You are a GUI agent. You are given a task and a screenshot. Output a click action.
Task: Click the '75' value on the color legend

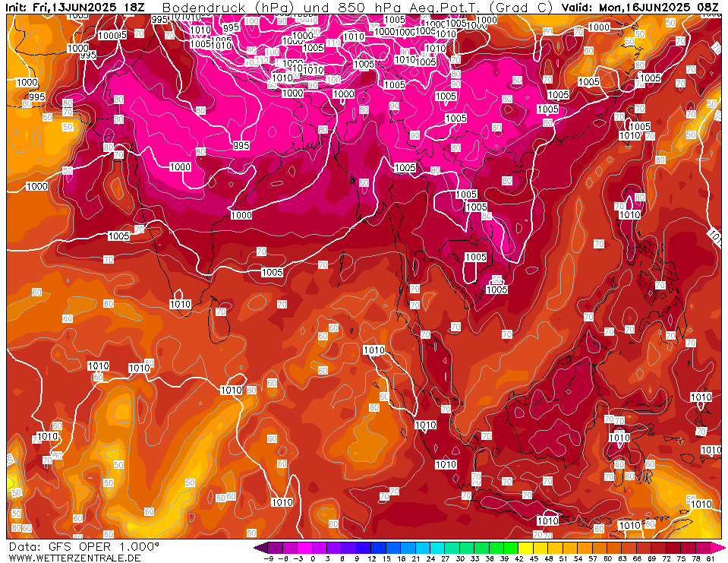[682, 558]
